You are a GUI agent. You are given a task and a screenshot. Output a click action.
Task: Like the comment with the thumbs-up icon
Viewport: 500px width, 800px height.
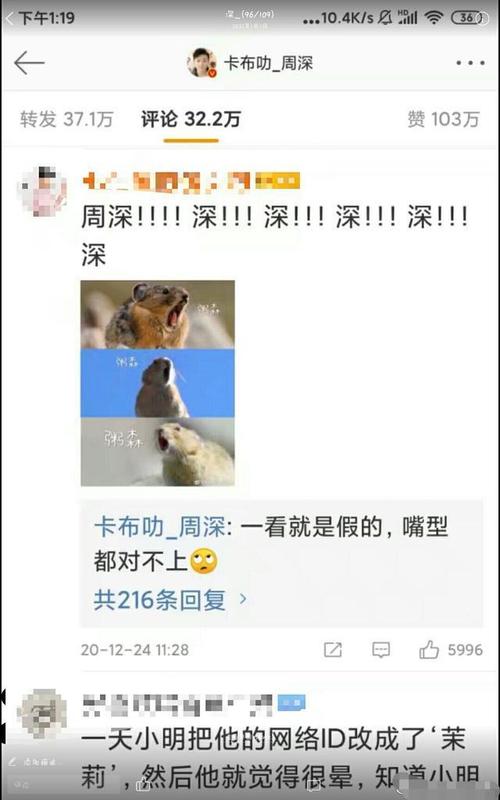[x=429, y=649]
